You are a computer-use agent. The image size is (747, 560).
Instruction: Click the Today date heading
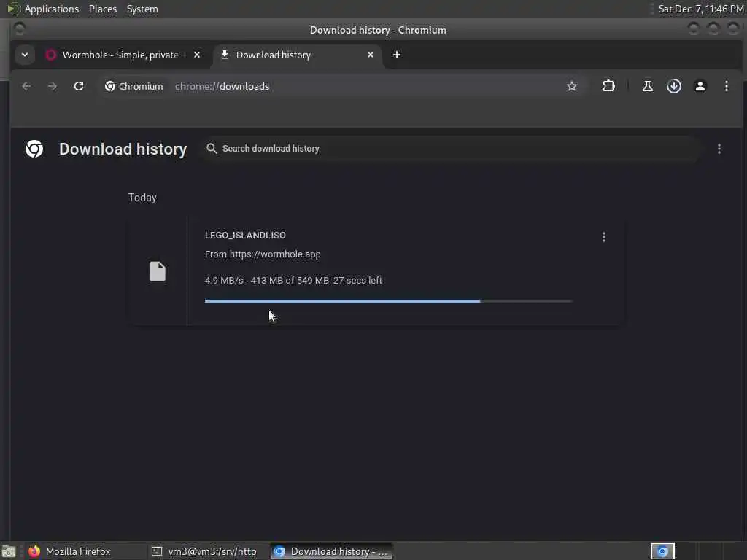[142, 198]
